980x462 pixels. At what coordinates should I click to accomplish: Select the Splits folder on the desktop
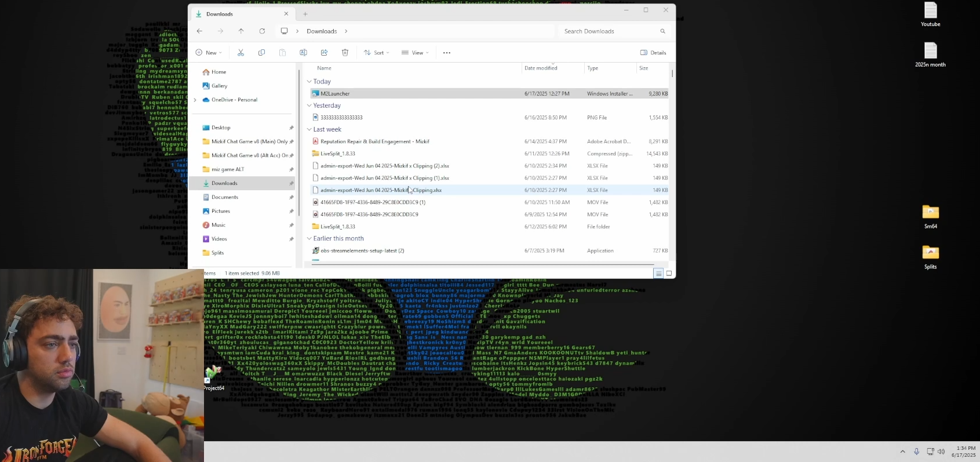[931, 257]
